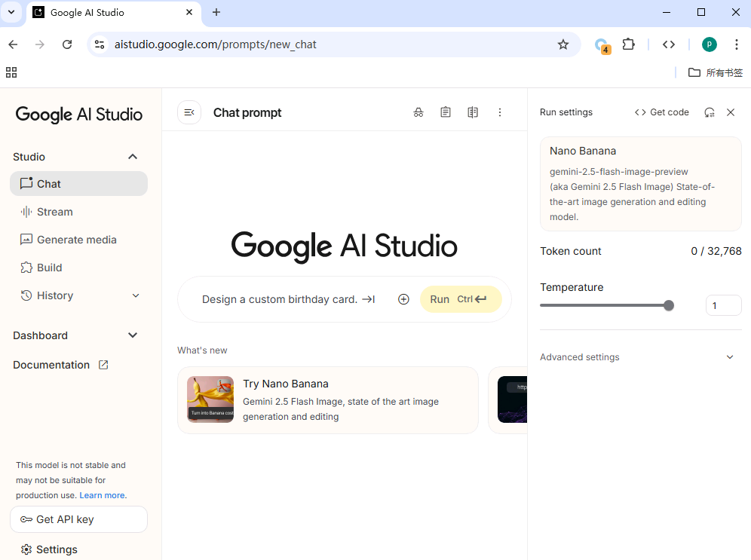Expand Advanced settings panel

tap(579, 357)
